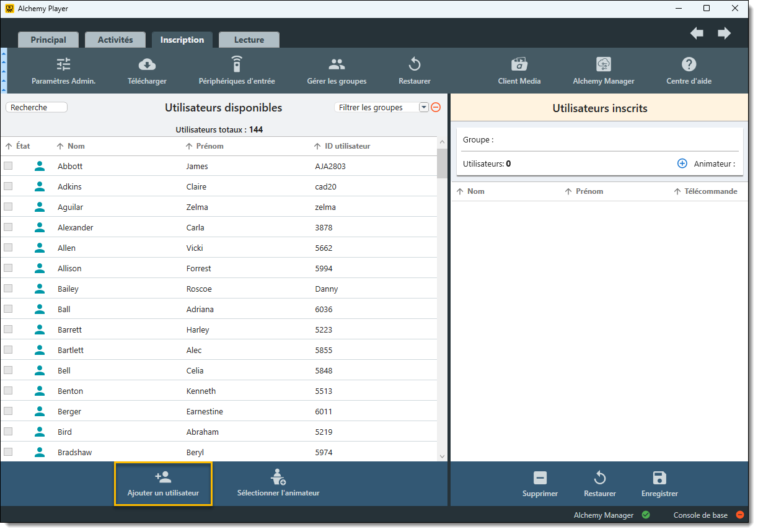The image size is (758, 532).
Task: Tick the checkbox next to Alexander Carla
Action: click(8, 227)
